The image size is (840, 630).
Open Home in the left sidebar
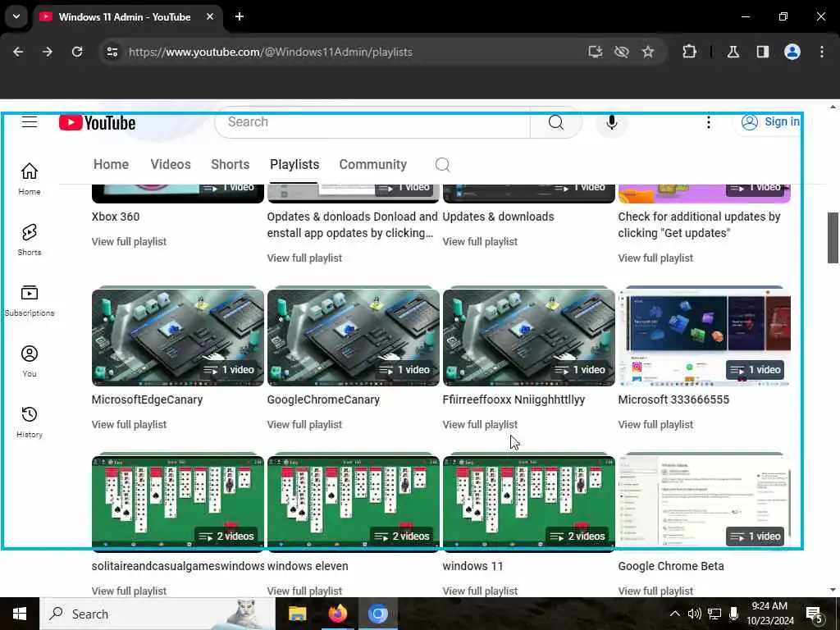(30, 179)
